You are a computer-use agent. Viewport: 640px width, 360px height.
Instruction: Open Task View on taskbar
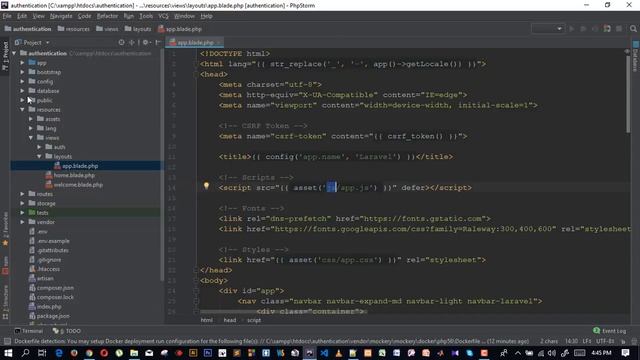42,353
